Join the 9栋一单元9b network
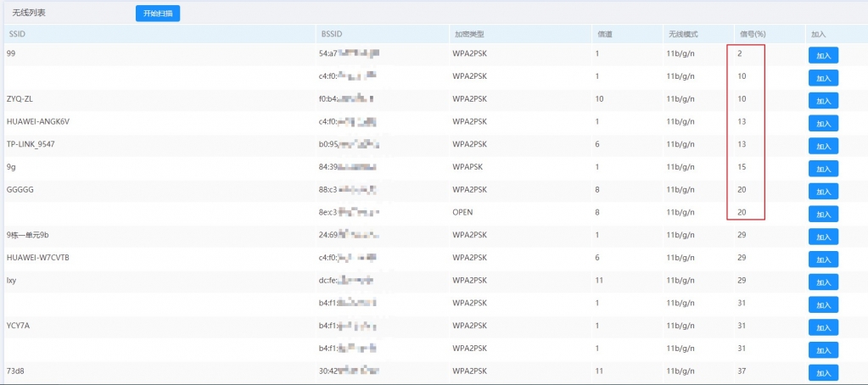Image resolution: width=868 pixels, height=385 pixels. point(822,237)
